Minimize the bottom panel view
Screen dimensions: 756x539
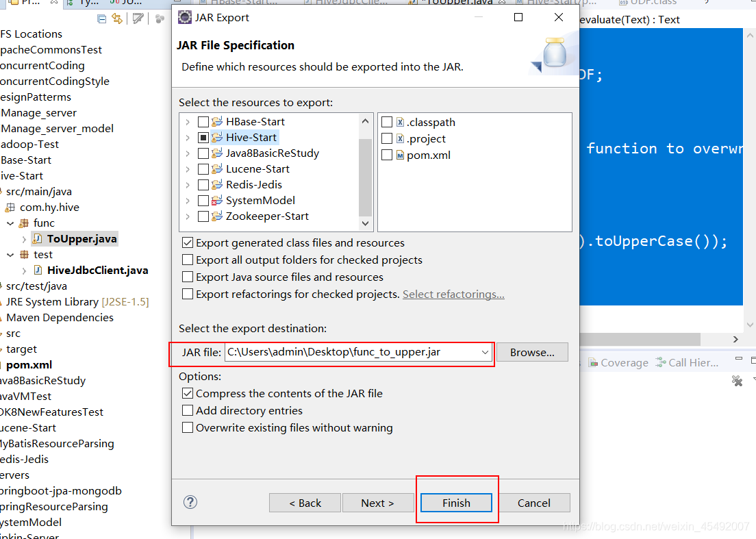click(x=739, y=359)
